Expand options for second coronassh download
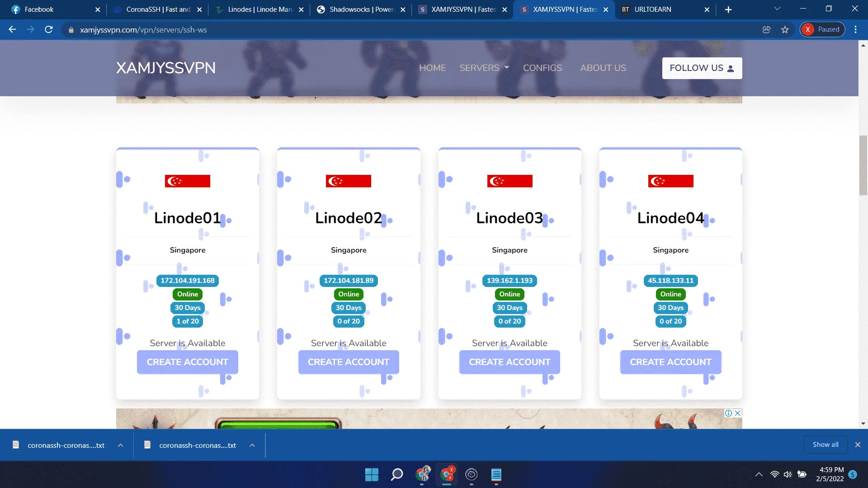This screenshot has width=868, height=488. 252,445
